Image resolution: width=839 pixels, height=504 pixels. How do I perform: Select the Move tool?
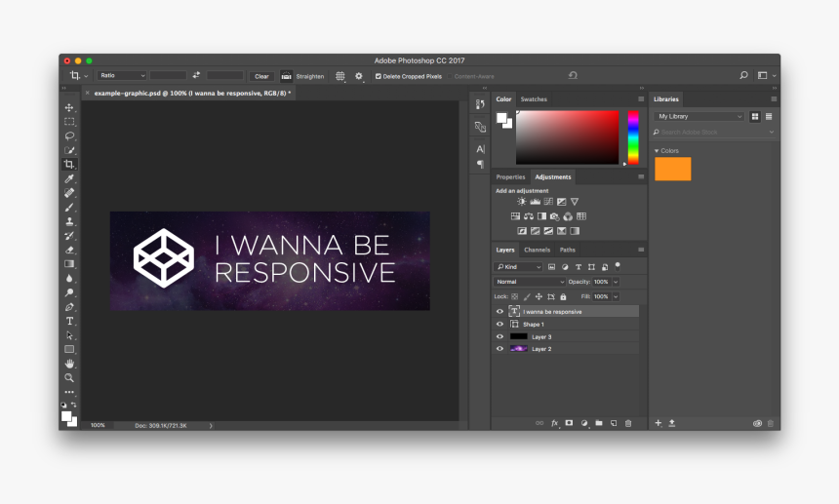point(69,107)
